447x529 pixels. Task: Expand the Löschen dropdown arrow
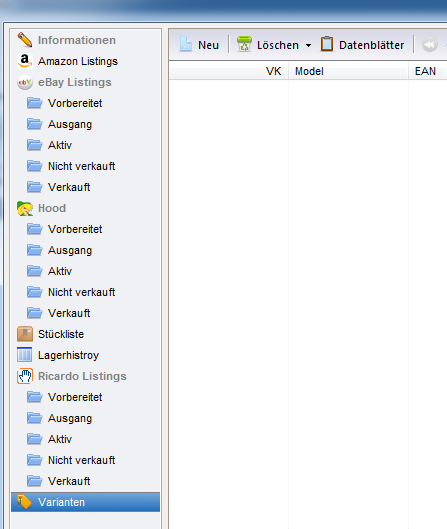(x=308, y=45)
